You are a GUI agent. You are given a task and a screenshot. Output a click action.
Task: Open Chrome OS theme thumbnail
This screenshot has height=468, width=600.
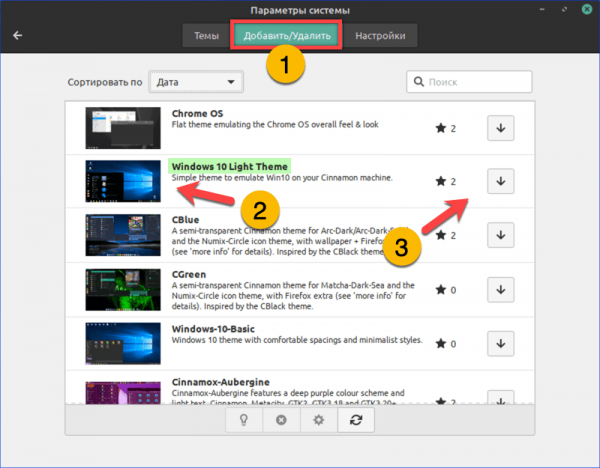[123, 128]
